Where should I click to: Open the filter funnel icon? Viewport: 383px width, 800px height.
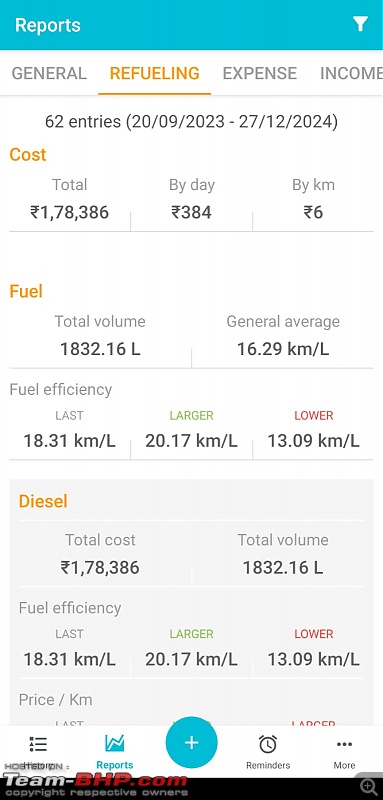click(x=360, y=24)
